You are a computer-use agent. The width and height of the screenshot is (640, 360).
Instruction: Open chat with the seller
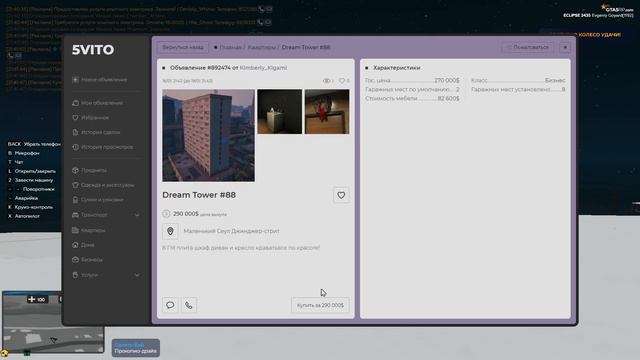click(170, 305)
